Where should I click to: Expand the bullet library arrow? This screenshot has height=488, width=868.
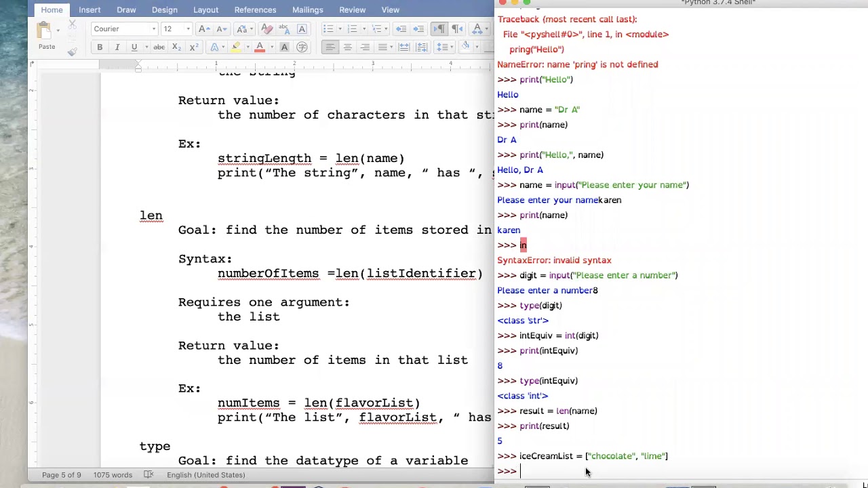[340, 28]
